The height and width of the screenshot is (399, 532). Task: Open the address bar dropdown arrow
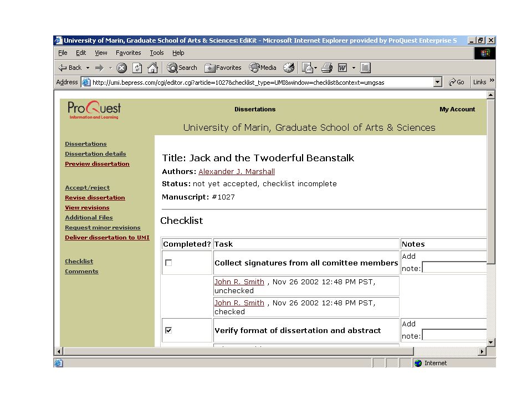point(438,82)
